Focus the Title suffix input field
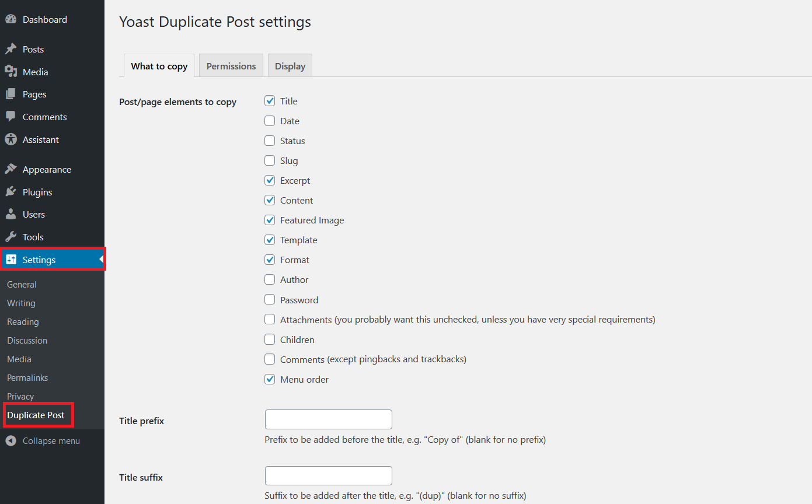812x504 pixels. click(x=329, y=475)
